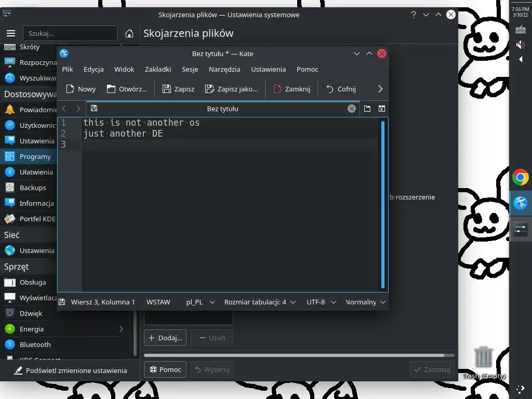Select Portfel KDE in sidebar

30,219
